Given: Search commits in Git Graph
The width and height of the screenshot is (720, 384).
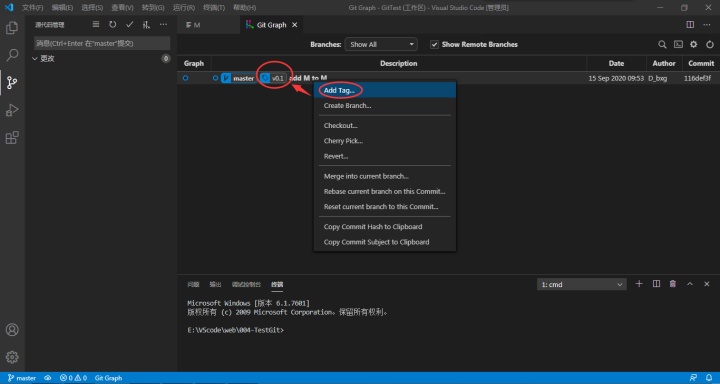Looking at the screenshot, I should click(662, 45).
